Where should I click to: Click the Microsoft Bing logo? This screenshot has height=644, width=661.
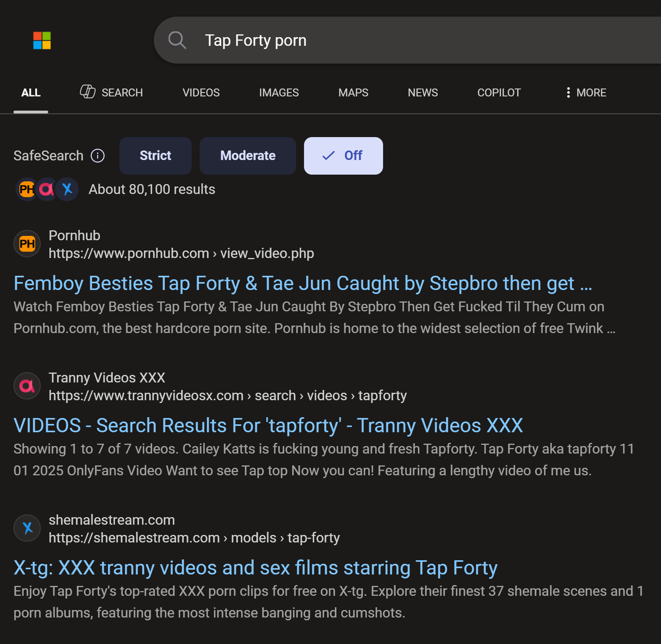click(42, 40)
